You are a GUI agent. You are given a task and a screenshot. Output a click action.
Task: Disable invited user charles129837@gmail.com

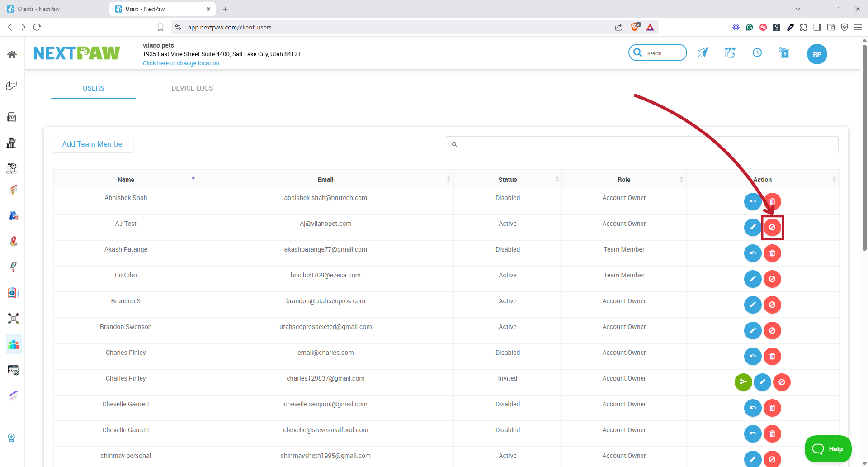pyautogui.click(x=782, y=382)
